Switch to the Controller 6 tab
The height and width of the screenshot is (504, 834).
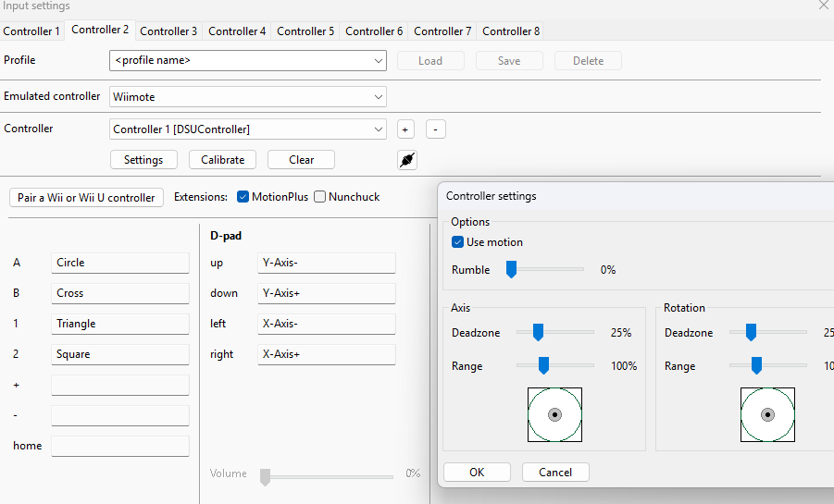coord(374,31)
